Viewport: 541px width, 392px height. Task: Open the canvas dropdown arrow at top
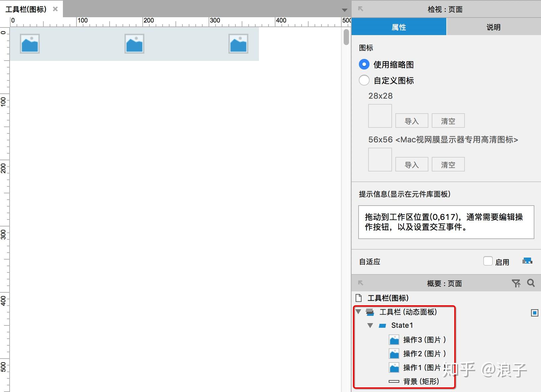coord(345,10)
